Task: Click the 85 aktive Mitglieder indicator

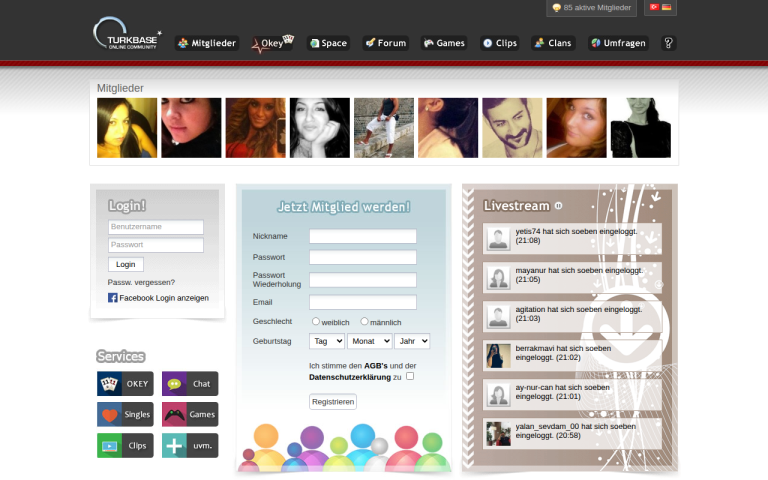Action: (x=592, y=8)
